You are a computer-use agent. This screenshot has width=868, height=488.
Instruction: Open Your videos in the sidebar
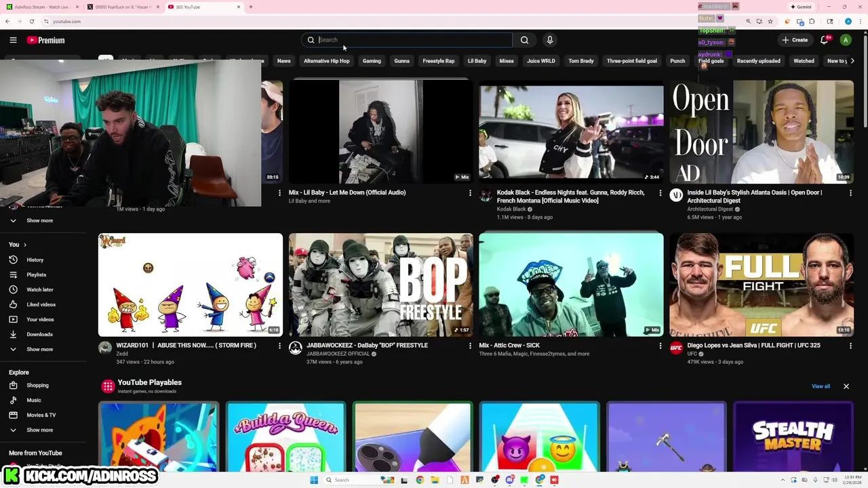pos(40,319)
